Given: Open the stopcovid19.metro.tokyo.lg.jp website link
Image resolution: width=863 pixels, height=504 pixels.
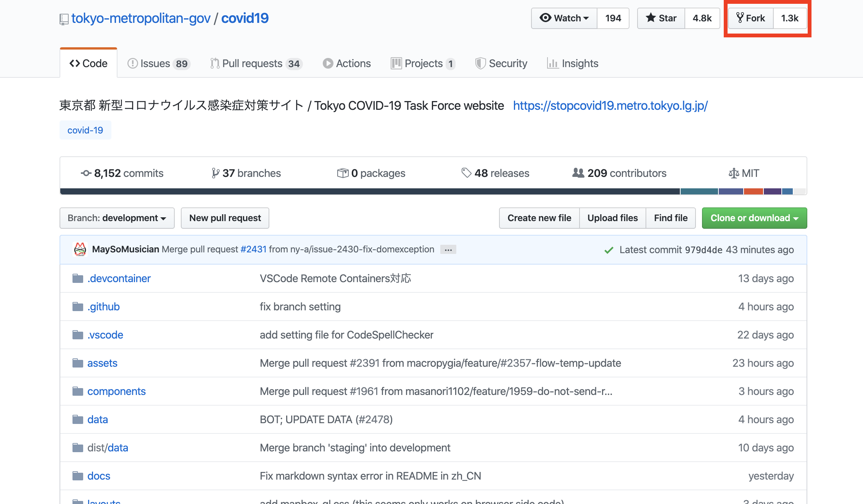Looking at the screenshot, I should click(x=610, y=106).
